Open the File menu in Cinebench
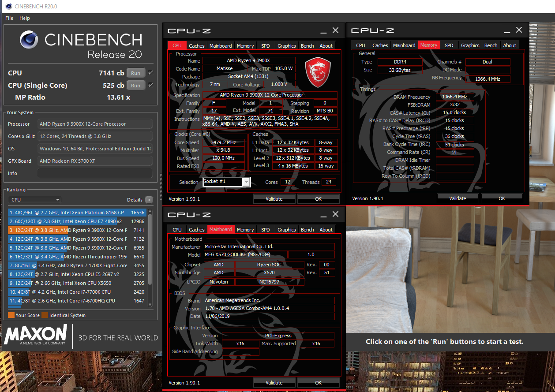The height and width of the screenshot is (392, 555). pyautogui.click(x=9, y=18)
